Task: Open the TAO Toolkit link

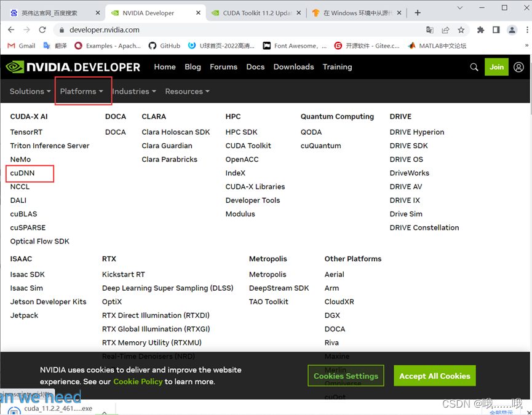Action: pyautogui.click(x=268, y=301)
